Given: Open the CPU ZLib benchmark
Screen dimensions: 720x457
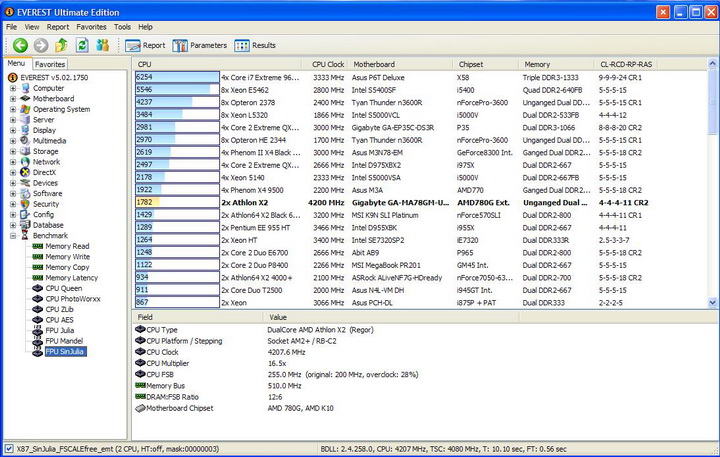Looking at the screenshot, I should pos(59,310).
